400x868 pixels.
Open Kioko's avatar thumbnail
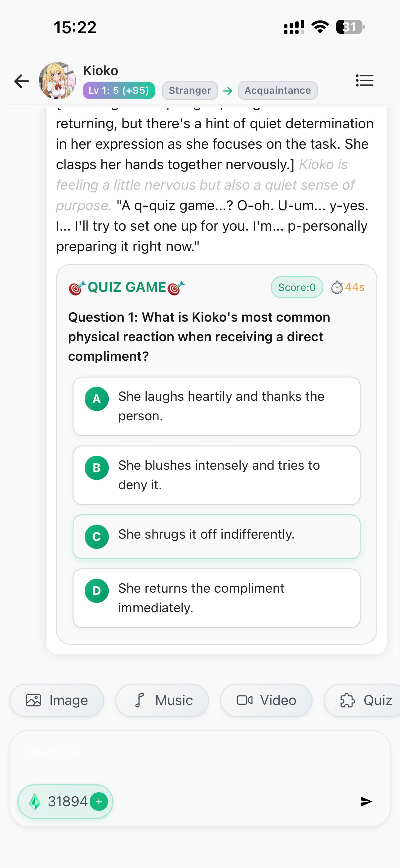[57, 80]
